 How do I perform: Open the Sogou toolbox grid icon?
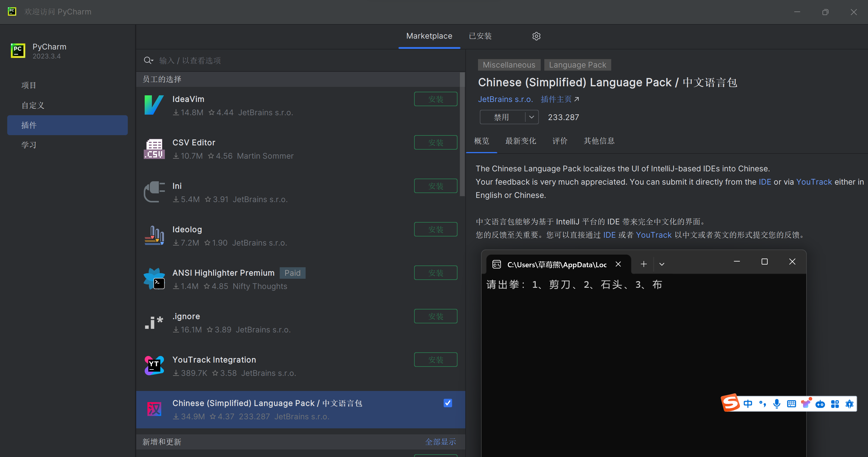(835, 404)
